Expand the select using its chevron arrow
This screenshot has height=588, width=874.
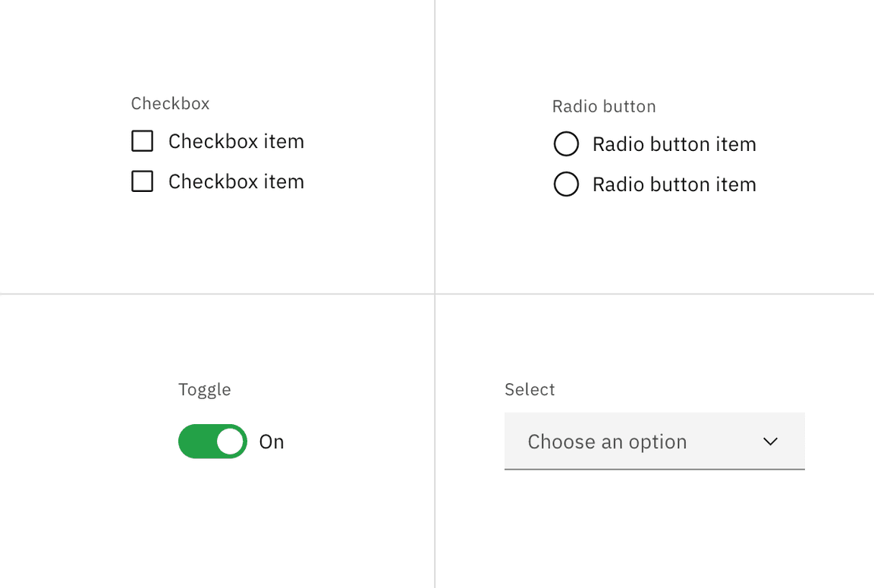click(770, 442)
